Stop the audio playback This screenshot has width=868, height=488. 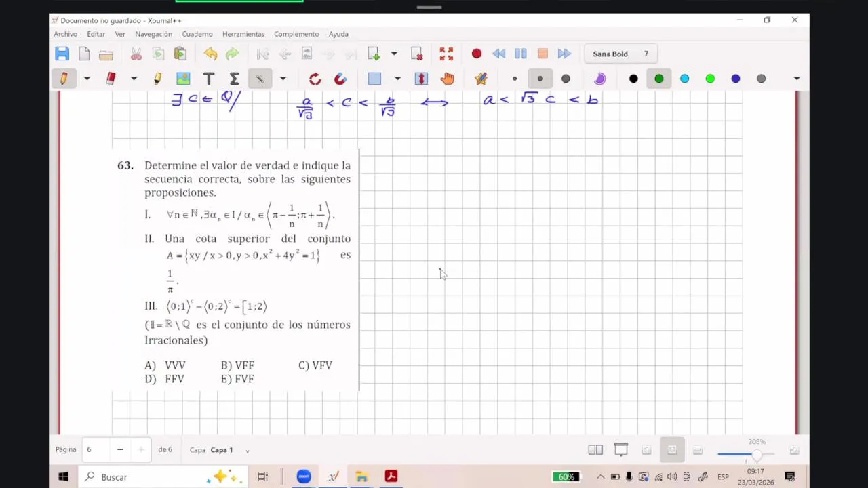coord(542,54)
